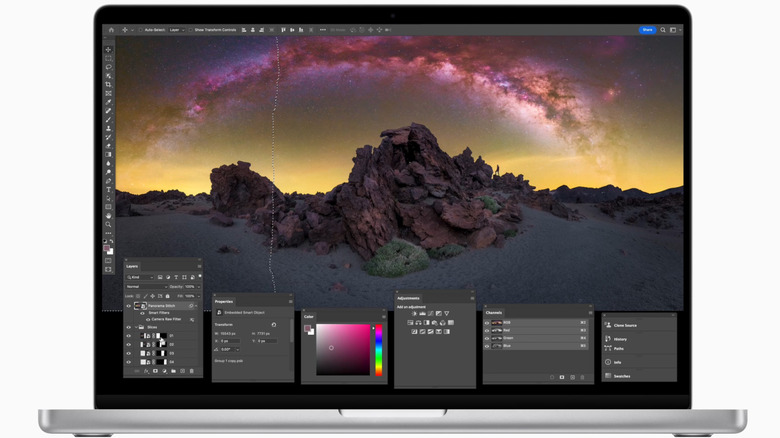Enable the Auto-Select checkbox
The height and width of the screenshot is (438, 780).
141,30
